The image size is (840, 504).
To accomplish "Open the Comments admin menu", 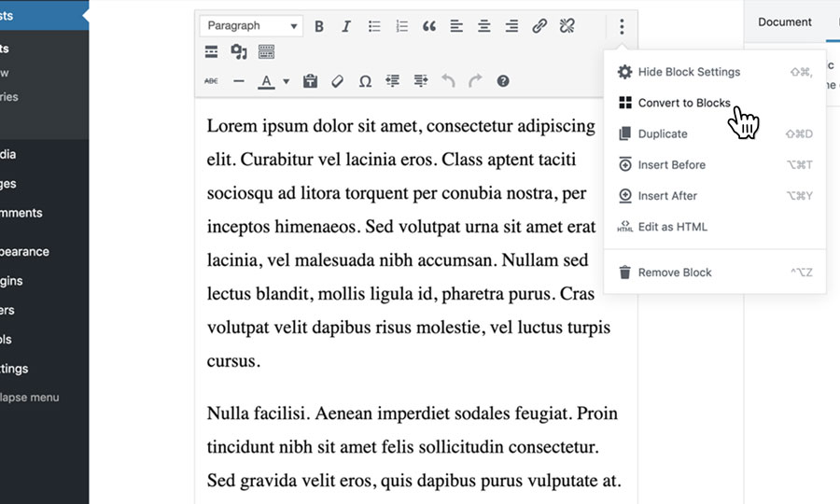I will [21, 213].
